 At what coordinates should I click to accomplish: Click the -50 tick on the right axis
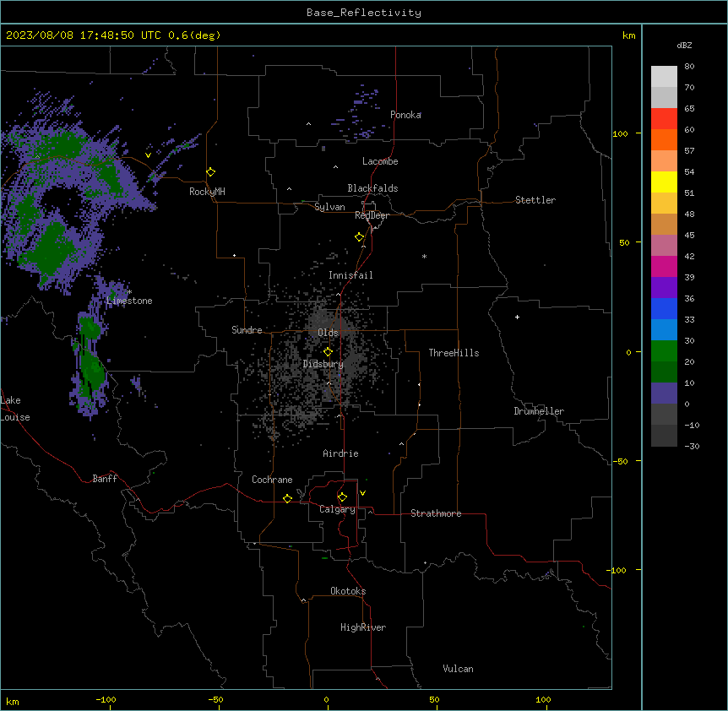620,461
